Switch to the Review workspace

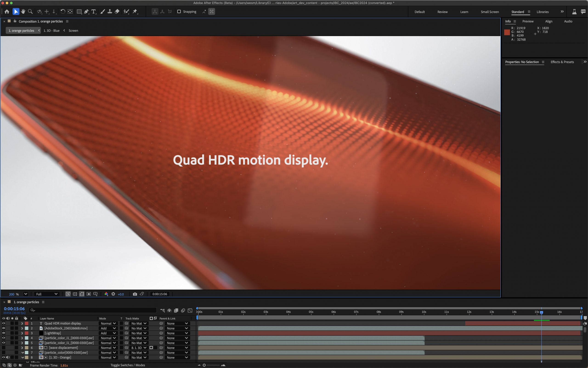442,12
